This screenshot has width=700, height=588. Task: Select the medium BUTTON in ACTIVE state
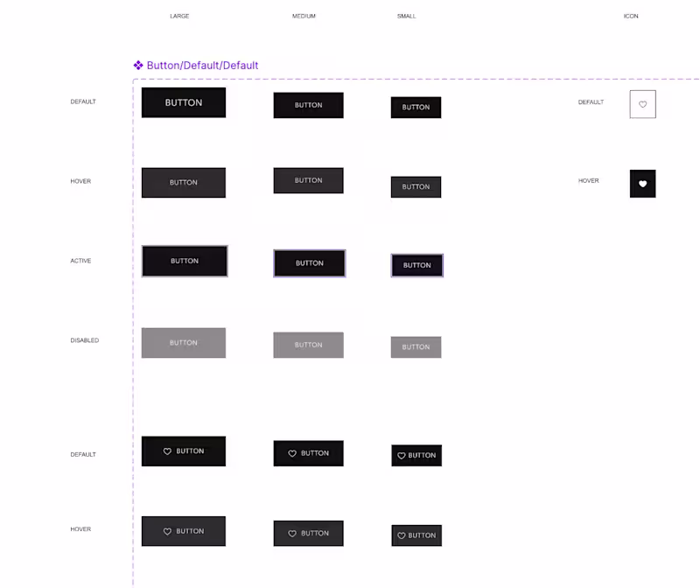pos(309,263)
